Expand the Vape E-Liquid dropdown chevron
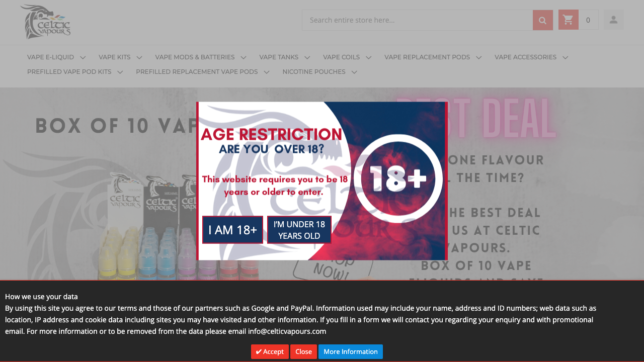Image resolution: width=644 pixels, height=362 pixels. pyautogui.click(x=83, y=57)
